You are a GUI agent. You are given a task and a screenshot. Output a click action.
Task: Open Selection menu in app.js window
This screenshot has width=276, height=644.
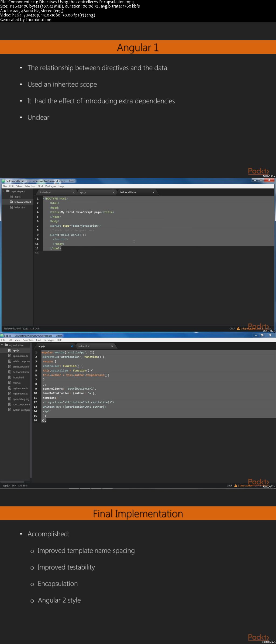pyautogui.click(x=28, y=340)
